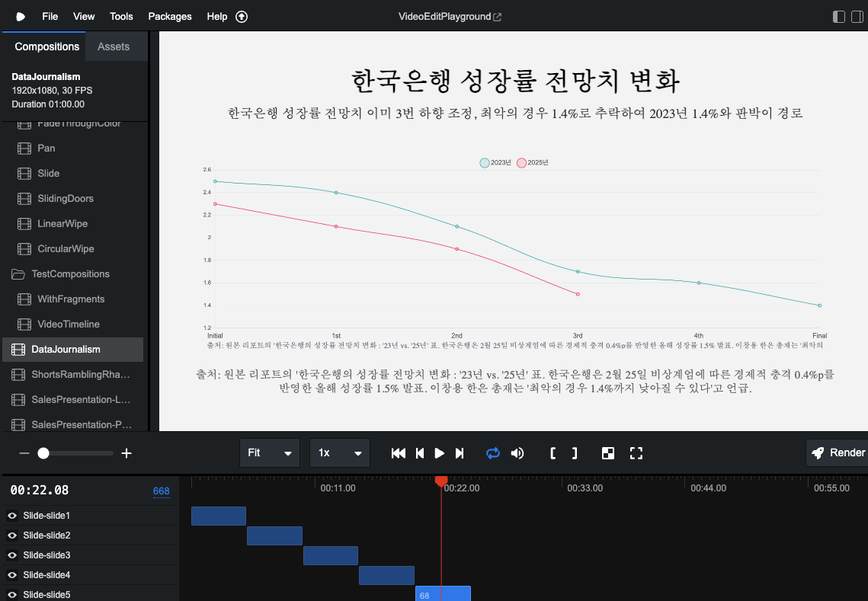Switch to the Assets tab
Screen dimensions: 868x601
click(114, 46)
